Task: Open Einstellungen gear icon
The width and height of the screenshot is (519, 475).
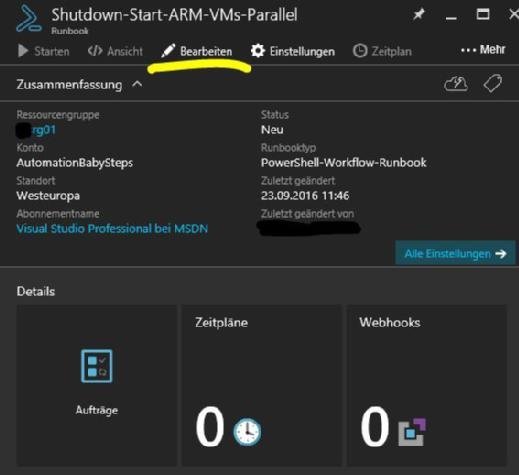Action: tap(258, 51)
